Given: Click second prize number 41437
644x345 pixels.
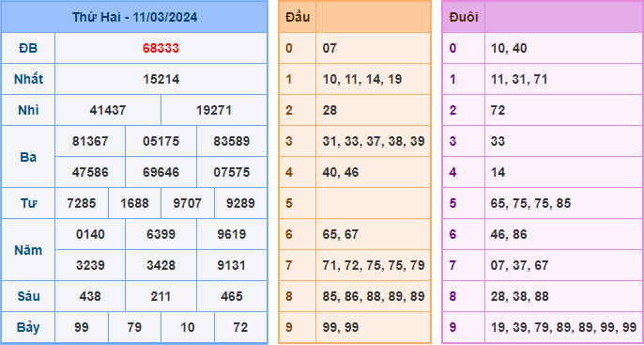Looking at the screenshot, I should (x=108, y=110).
